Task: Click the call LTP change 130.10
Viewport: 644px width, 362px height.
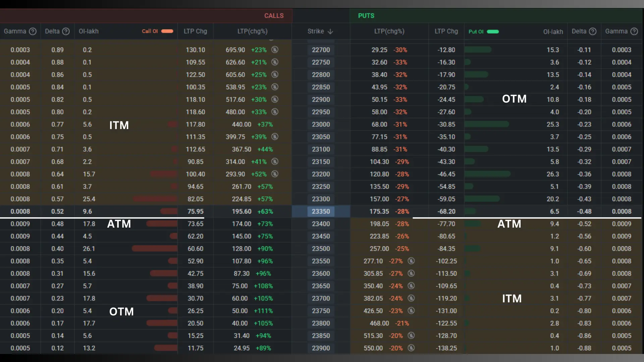Action: (196, 50)
